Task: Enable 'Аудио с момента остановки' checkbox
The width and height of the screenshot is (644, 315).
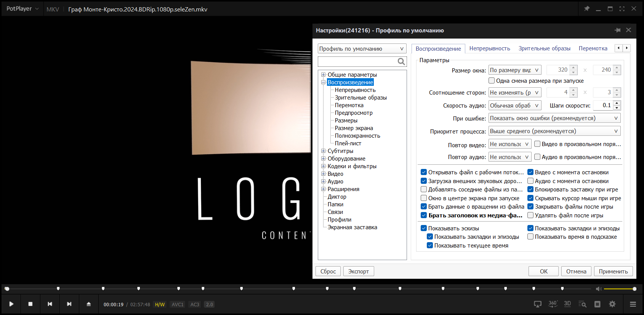Action: [x=530, y=181]
